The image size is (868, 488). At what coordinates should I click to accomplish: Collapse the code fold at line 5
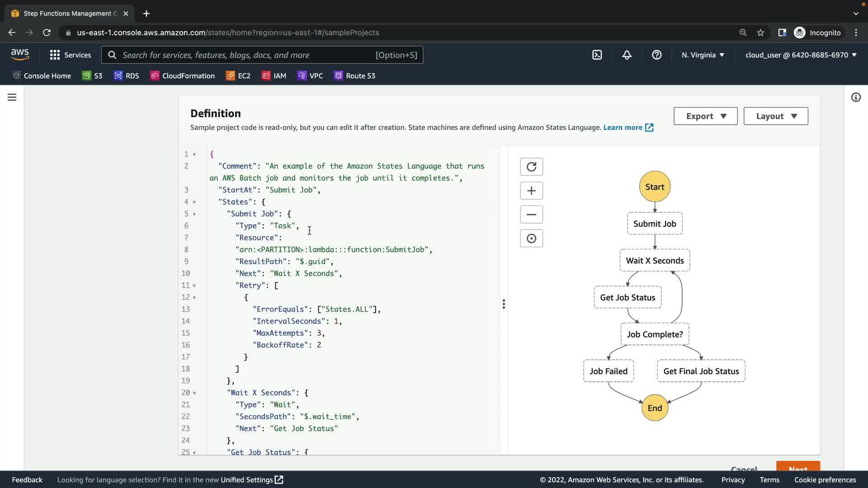(194, 214)
